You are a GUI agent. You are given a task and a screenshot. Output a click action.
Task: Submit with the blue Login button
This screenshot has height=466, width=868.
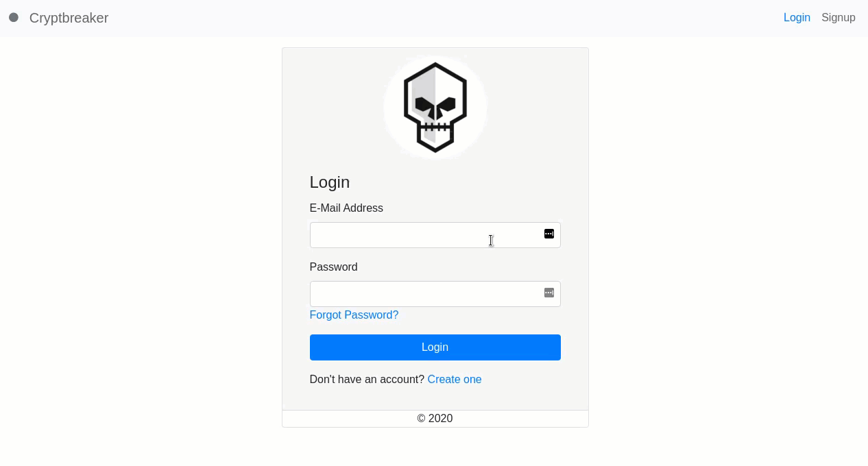435,347
